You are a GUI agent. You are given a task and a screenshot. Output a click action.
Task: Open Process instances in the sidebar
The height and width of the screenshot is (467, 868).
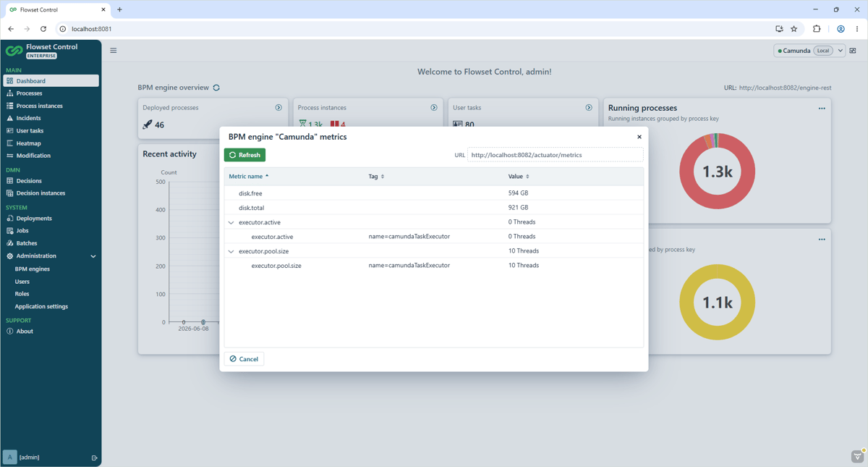point(51,106)
